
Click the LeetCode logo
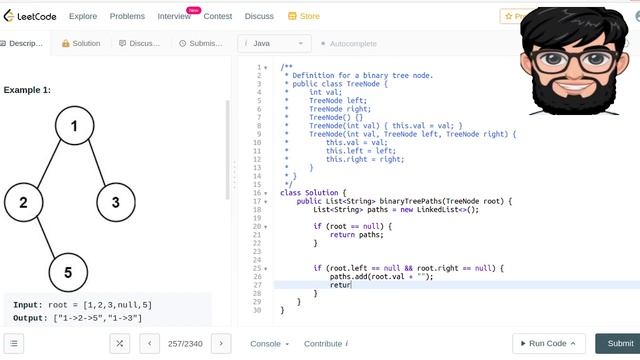[x=30, y=16]
